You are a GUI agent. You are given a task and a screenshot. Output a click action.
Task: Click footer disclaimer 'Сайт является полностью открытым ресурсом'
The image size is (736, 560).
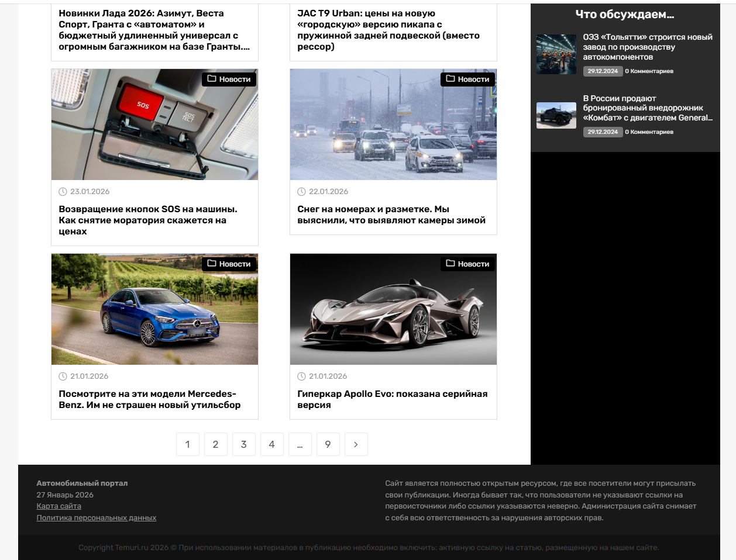tap(541, 500)
